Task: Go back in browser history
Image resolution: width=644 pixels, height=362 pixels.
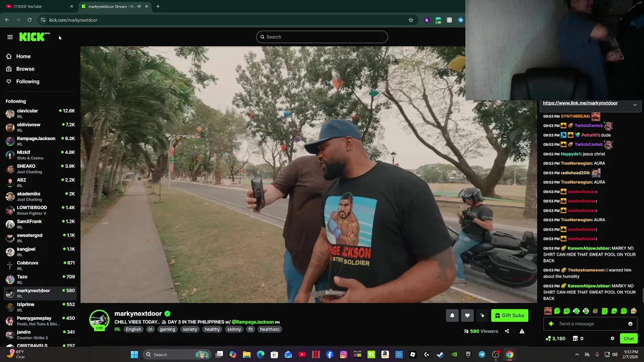Action: click(7, 20)
